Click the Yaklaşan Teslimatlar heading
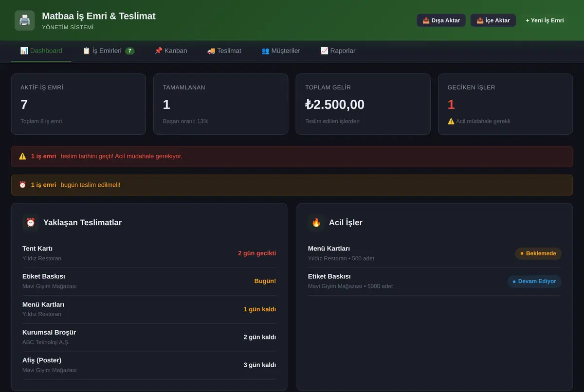584x392 pixels. pyautogui.click(x=82, y=222)
